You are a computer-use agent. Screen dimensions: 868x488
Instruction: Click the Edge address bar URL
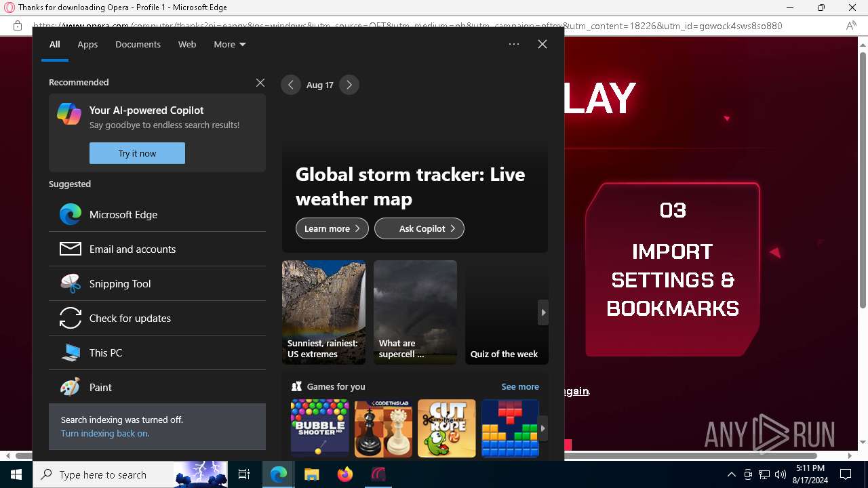pyautogui.click(x=407, y=26)
